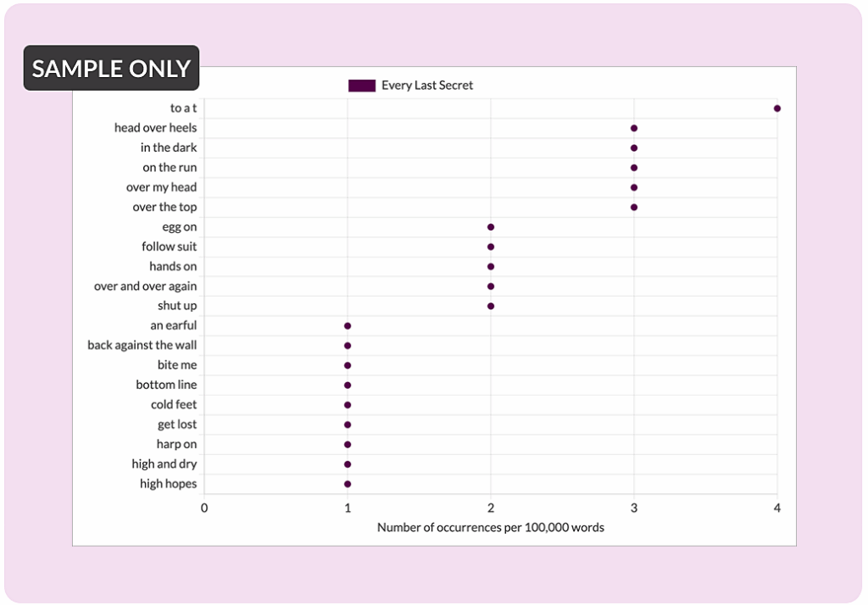Screen dimensions: 868x605
Task: Toggle the Every Last Secret legend label
Action: [427, 86]
